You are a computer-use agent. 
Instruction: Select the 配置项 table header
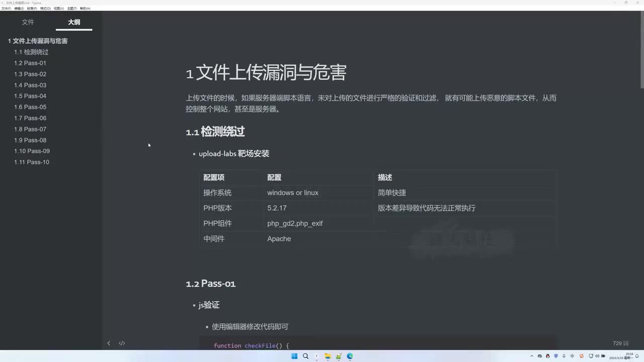pyautogui.click(x=214, y=177)
